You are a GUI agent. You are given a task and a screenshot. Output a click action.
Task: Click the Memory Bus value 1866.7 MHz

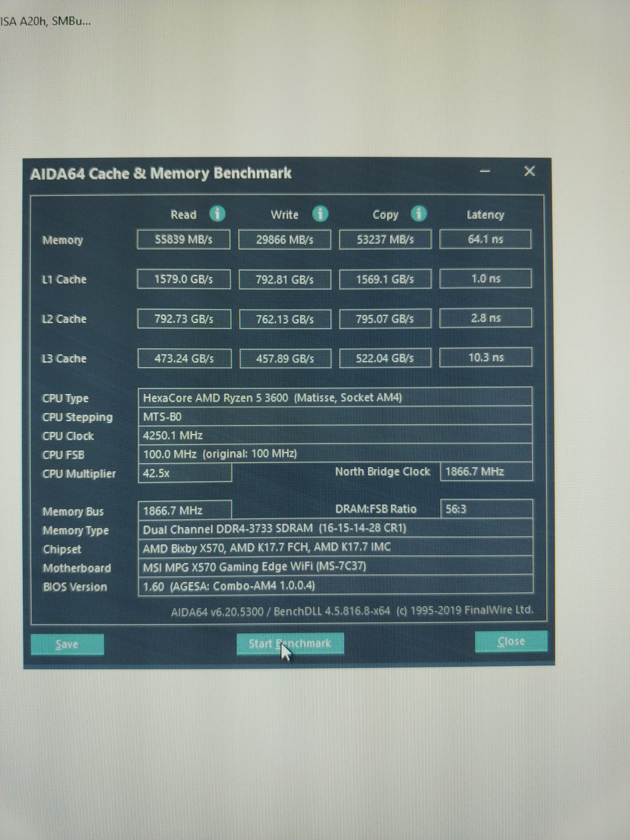coord(185,511)
